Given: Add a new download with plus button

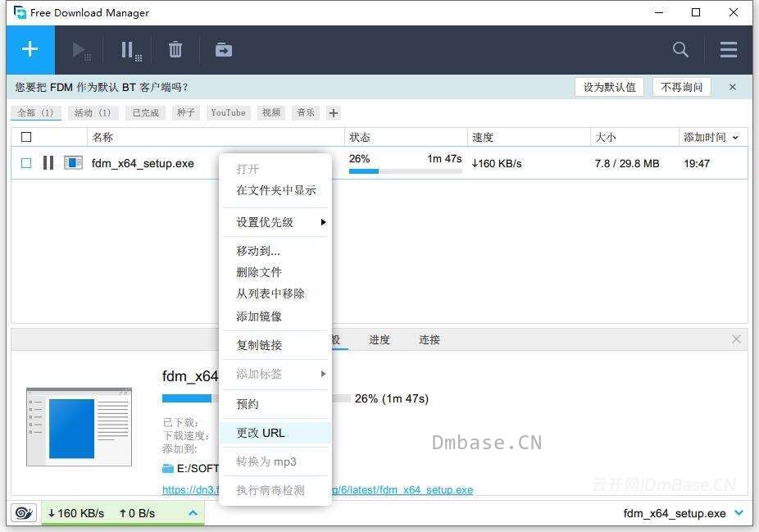Looking at the screenshot, I should [30, 49].
